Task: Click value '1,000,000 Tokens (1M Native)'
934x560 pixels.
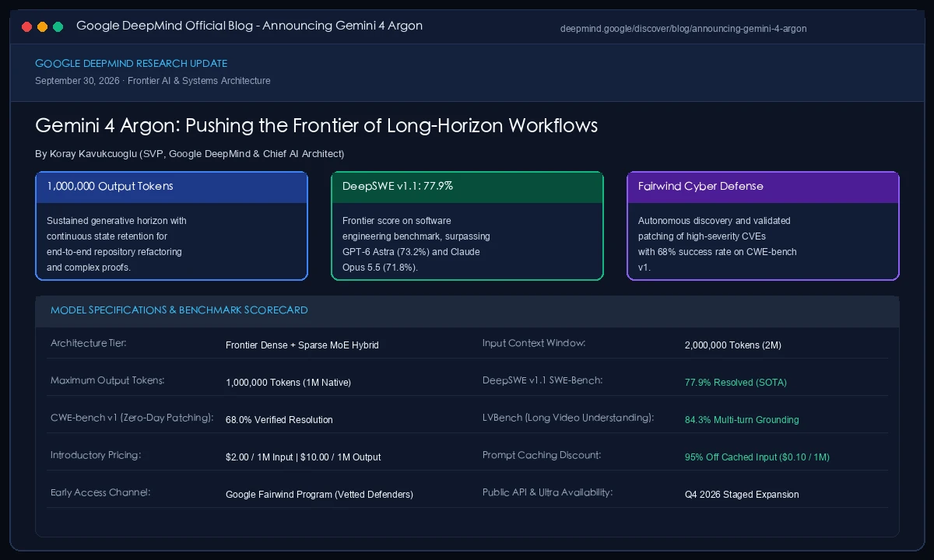Action: point(289,383)
